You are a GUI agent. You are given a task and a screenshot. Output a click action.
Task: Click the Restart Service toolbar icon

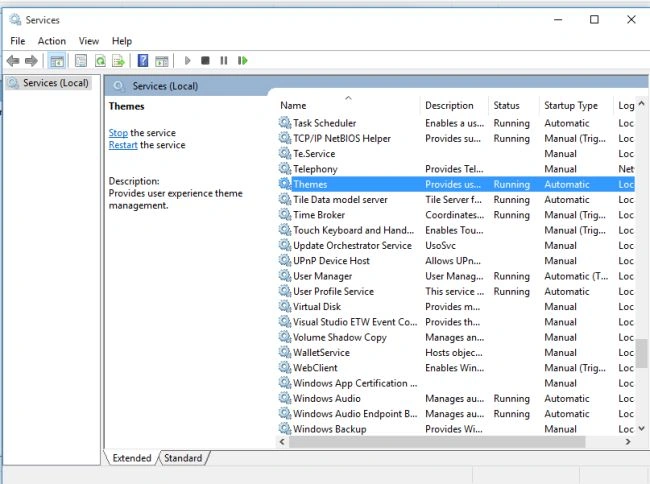pyautogui.click(x=243, y=60)
